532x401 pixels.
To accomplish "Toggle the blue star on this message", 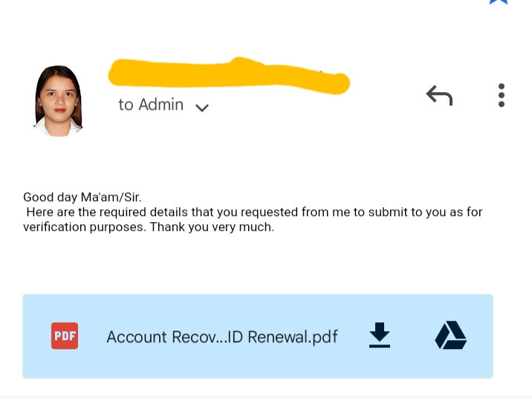I will (499, 1).
